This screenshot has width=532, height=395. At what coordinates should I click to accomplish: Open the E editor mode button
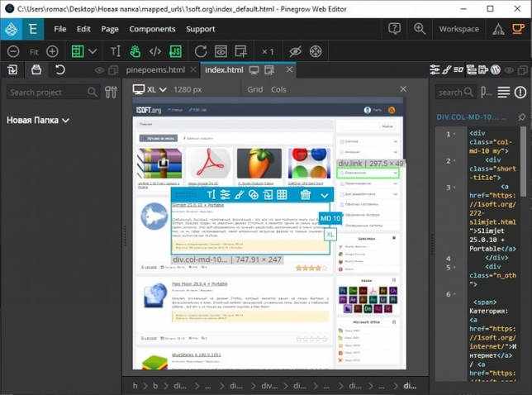[x=33, y=29]
